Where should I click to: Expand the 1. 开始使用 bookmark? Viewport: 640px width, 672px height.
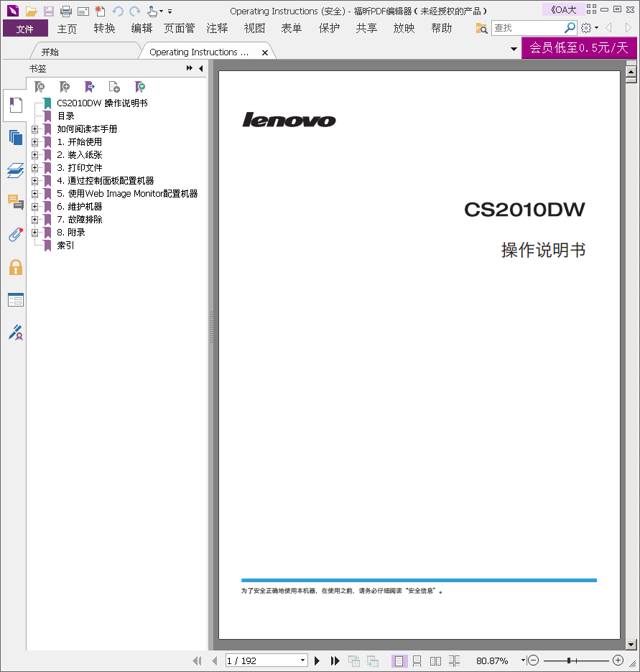pyautogui.click(x=34, y=142)
